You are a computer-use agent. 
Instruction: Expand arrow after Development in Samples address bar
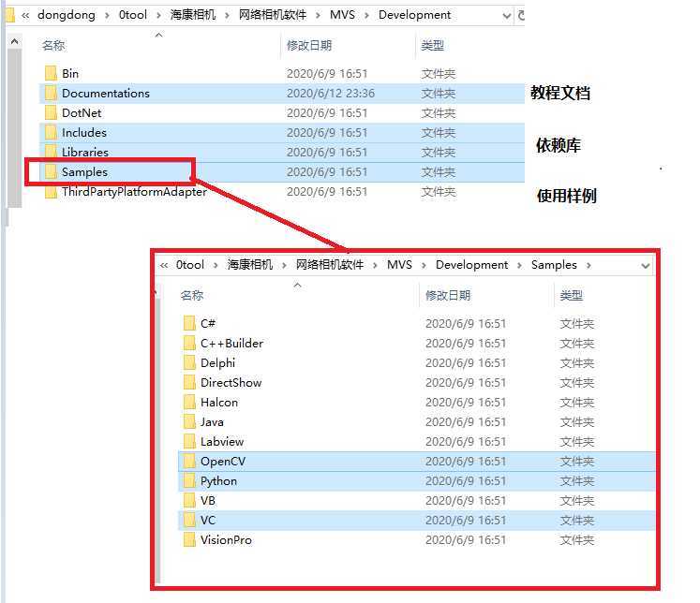(x=519, y=265)
